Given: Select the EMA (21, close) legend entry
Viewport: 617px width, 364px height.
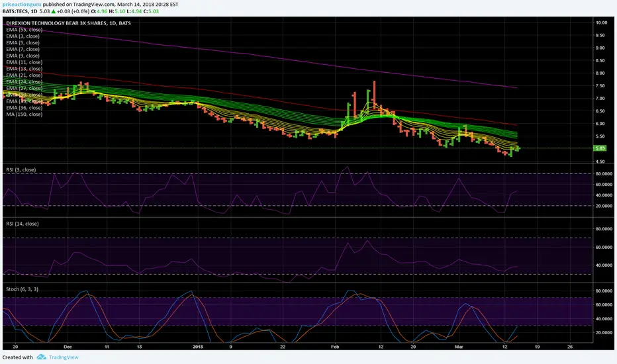Looking at the screenshot, I should [x=24, y=75].
